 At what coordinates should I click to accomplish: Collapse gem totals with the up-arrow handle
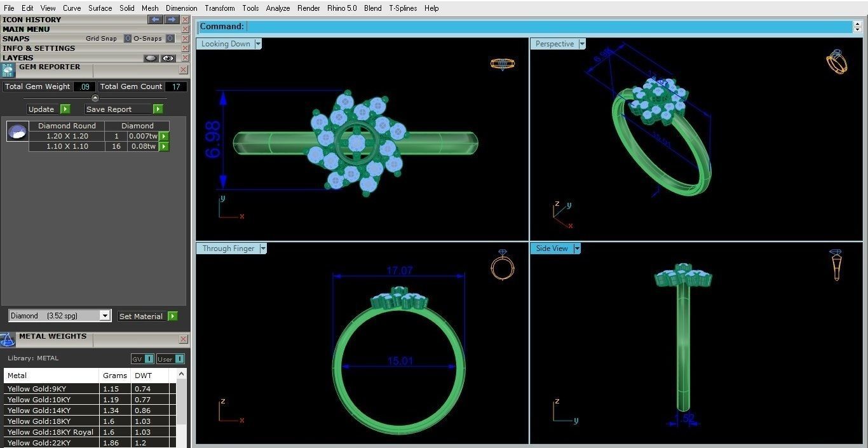click(95, 98)
